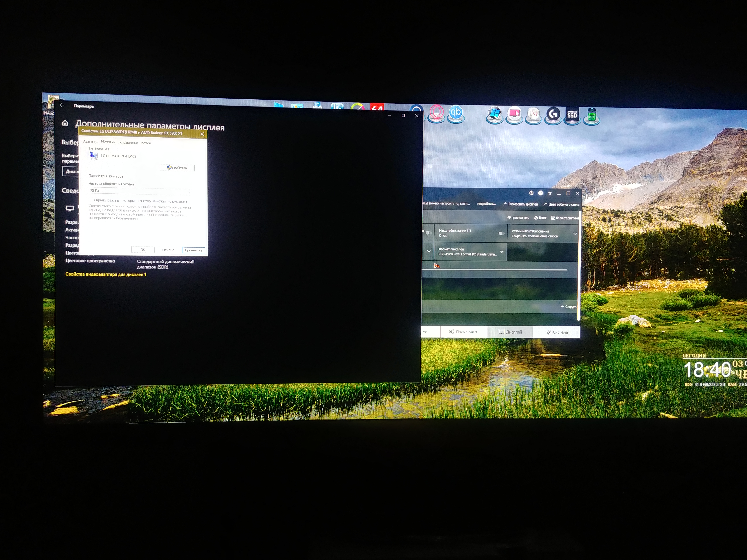Open the Система tab in Radeon
The image size is (747, 560).
coord(556,332)
